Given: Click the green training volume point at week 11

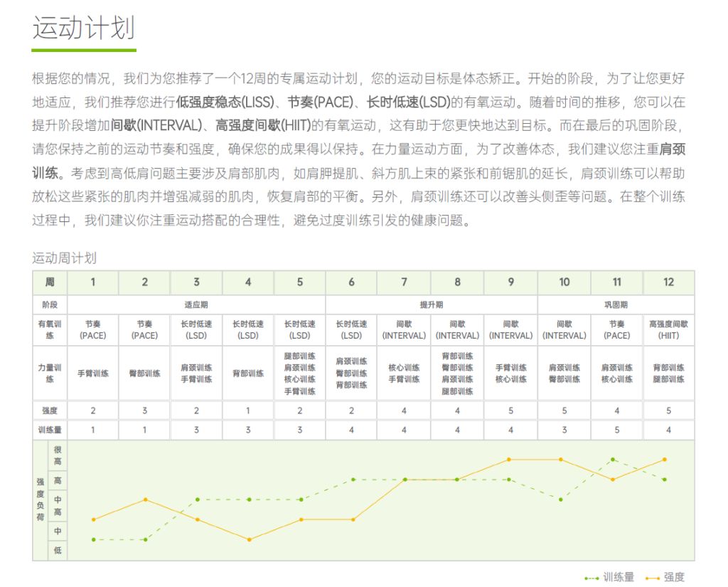Looking at the screenshot, I should 613,460.
